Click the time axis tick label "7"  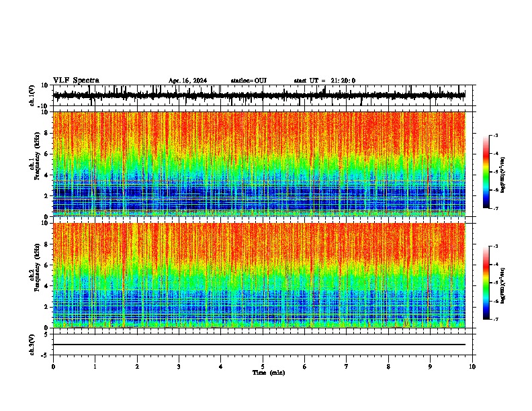347,367
